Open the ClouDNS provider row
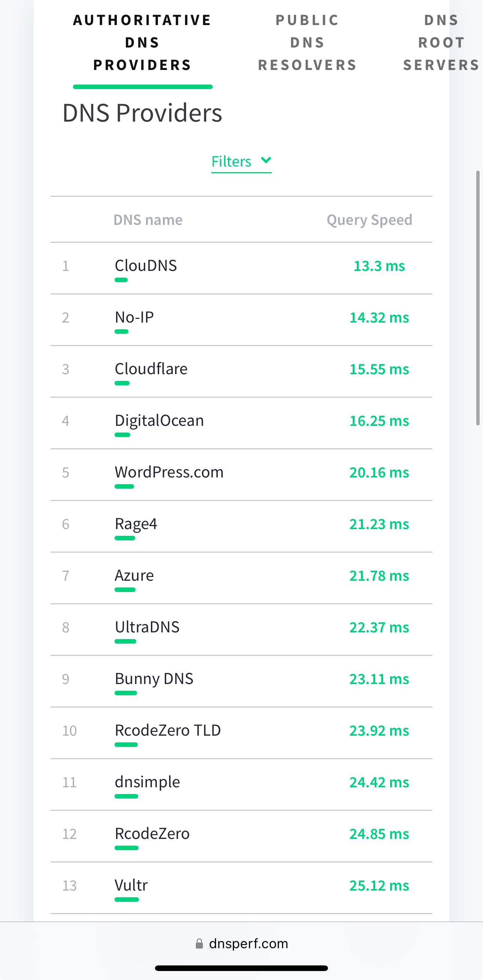 coord(241,268)
